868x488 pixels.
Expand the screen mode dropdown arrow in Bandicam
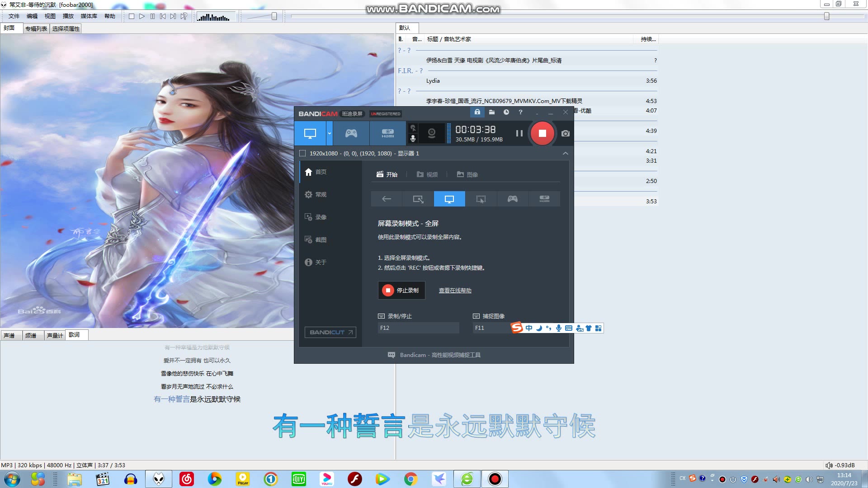pos(329,133)
